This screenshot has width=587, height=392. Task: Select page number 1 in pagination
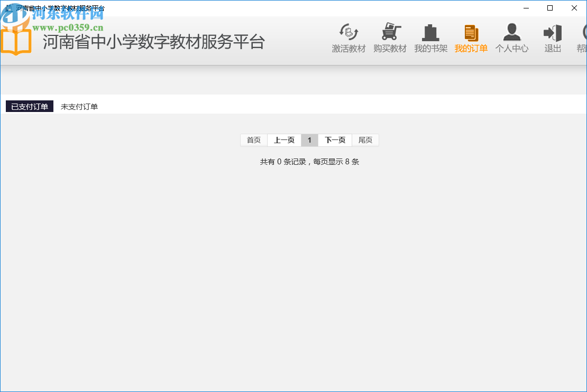[x=309, y=139]
